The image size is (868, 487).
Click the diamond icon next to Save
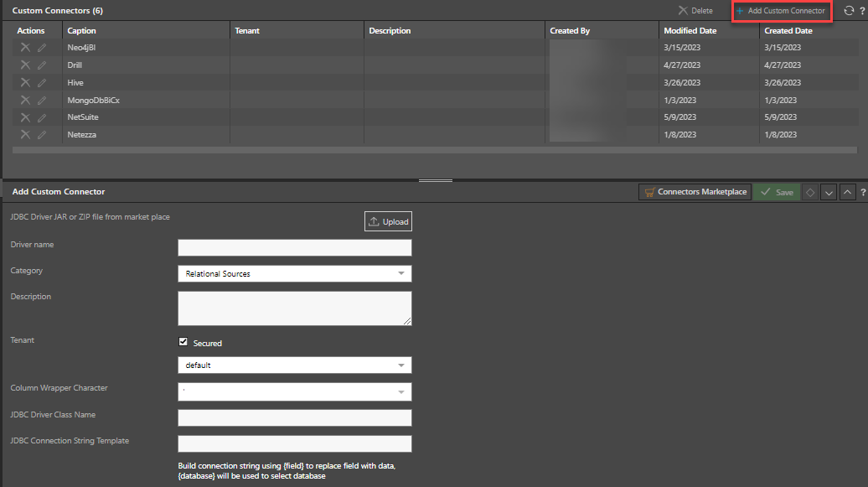[x=810, y=192]
